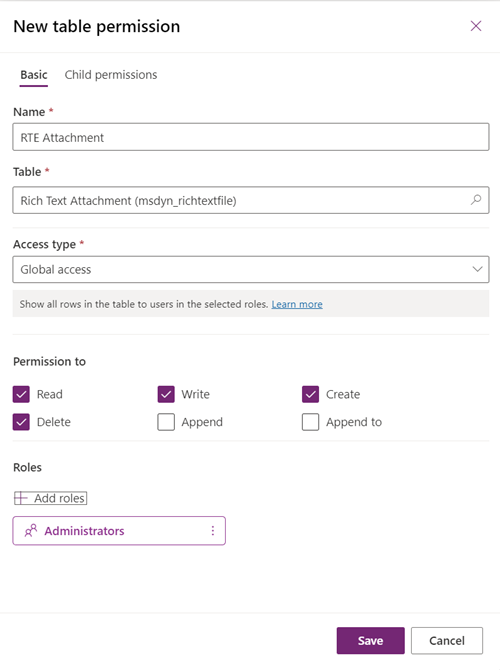
Task: Click the search magnifier in Table field
Action: point(476,200)
